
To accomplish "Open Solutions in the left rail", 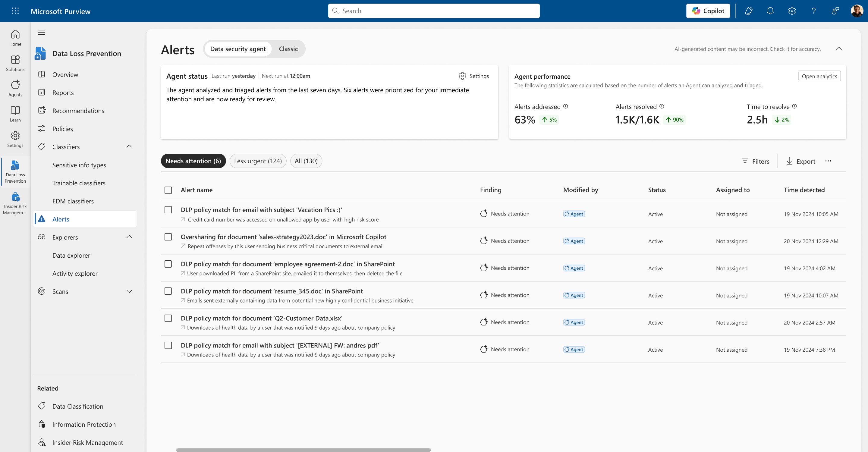I will pos(15,63).
